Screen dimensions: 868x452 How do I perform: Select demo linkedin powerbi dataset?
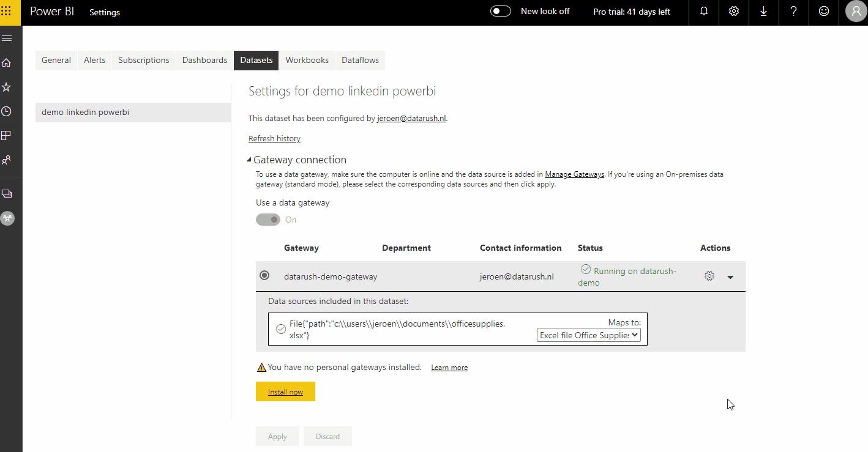(x=133, y=113)
